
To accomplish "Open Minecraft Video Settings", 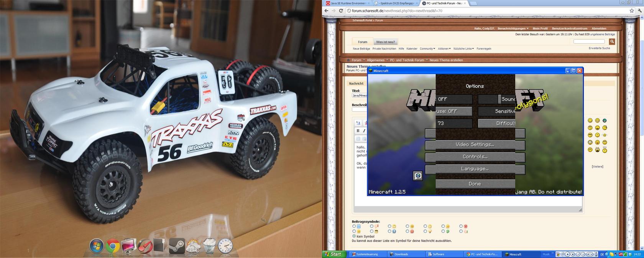I will (475, 145).
